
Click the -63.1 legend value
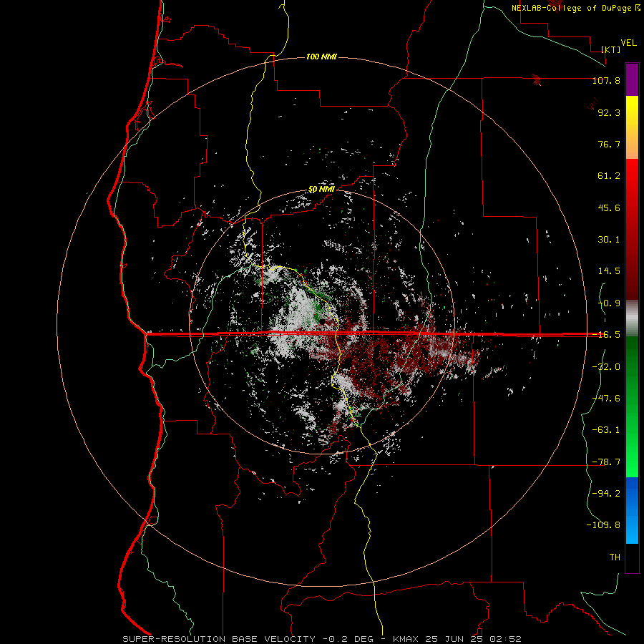606,430
